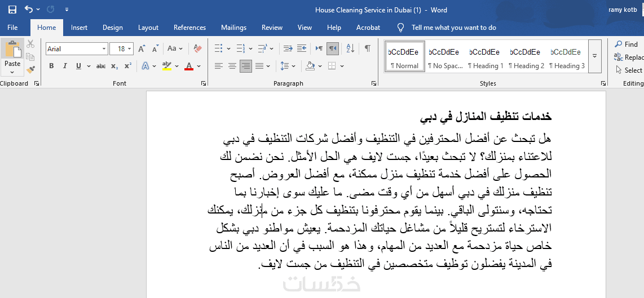Click the Save icon in the title bar
Viewport: 644px width, 298px height.
[12, 10]
